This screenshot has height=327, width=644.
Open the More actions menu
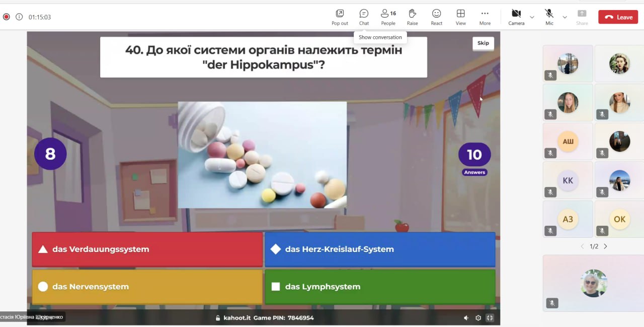(485, 17)
